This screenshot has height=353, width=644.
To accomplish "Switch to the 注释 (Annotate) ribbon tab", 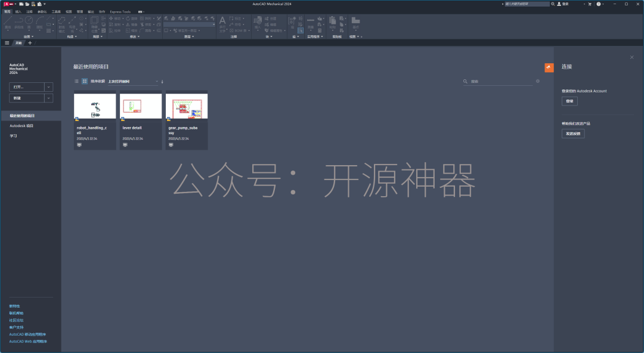I will tap(30, 11).
